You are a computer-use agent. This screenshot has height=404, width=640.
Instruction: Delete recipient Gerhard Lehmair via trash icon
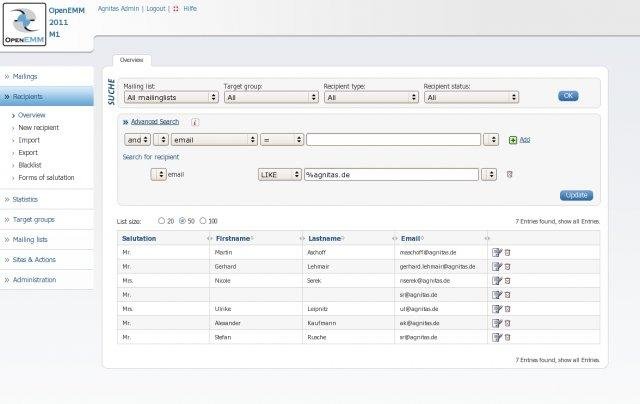tap(507, 267)
